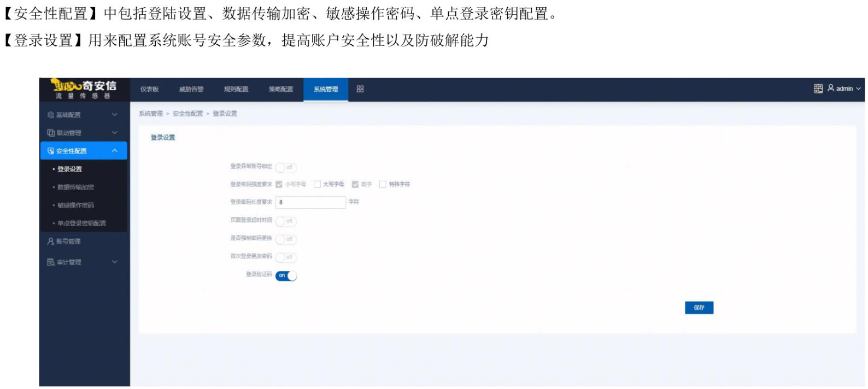Click the 登录密码长度要求 input field
Screen dimensions: 868x389
[x=310, y=202]
